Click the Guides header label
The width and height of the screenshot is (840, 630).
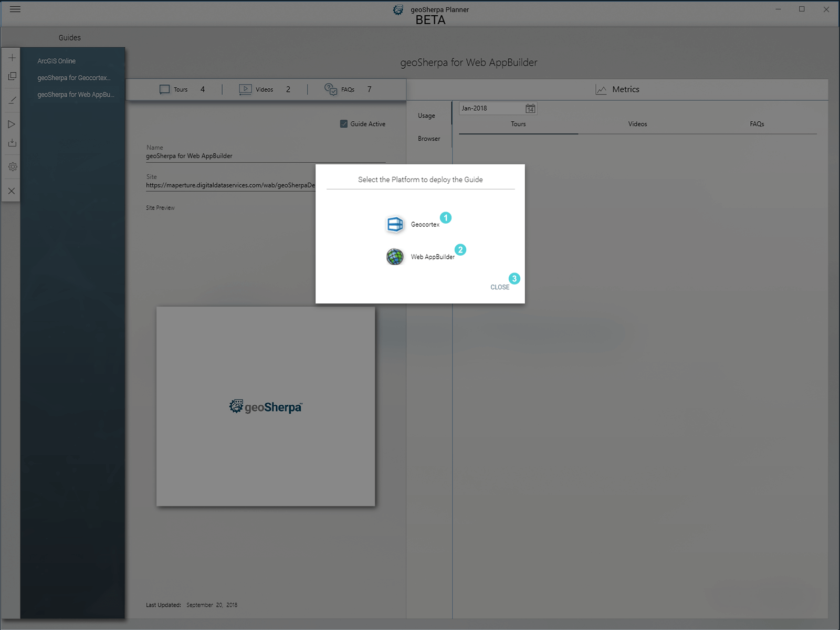click(69, 38)
